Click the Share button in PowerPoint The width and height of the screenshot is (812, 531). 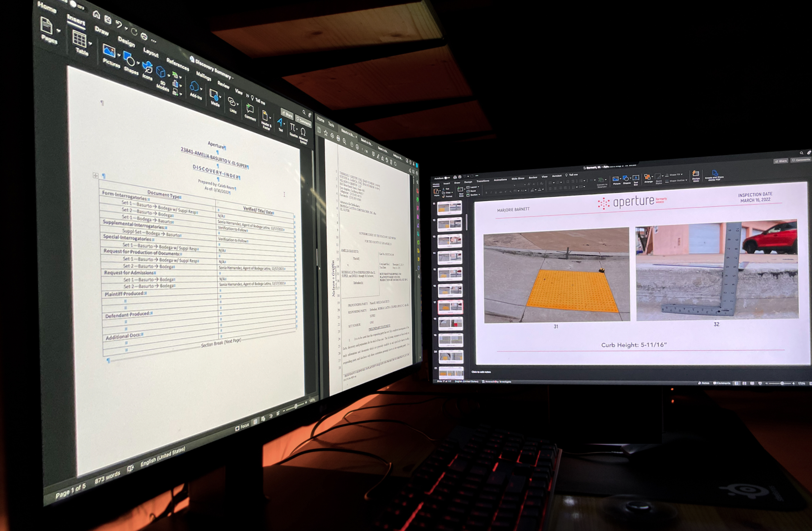pos(781,160)
